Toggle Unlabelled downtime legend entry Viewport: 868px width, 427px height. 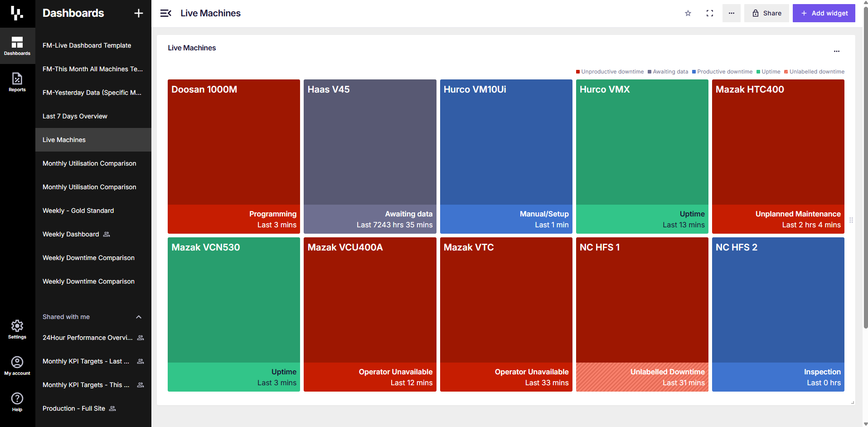tap(814, 72)
